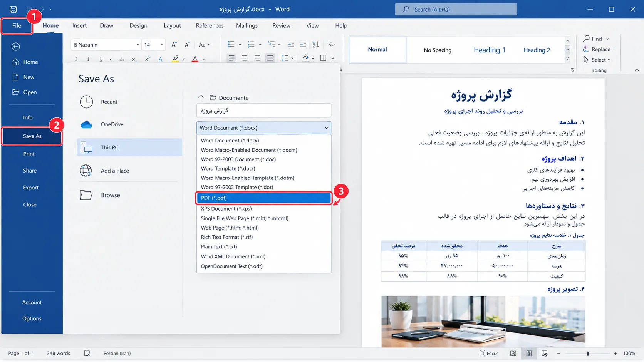
Task: Click the bullet list icon
Action: pos(231,45)
